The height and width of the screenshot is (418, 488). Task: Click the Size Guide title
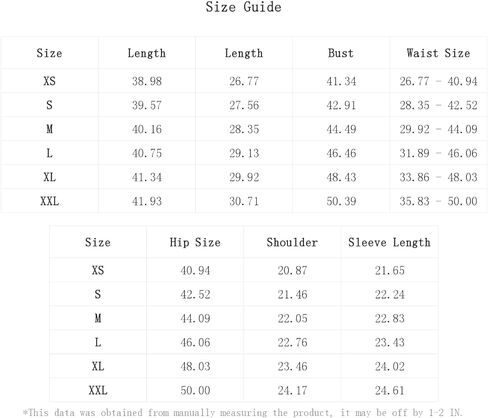coord(243,7)
